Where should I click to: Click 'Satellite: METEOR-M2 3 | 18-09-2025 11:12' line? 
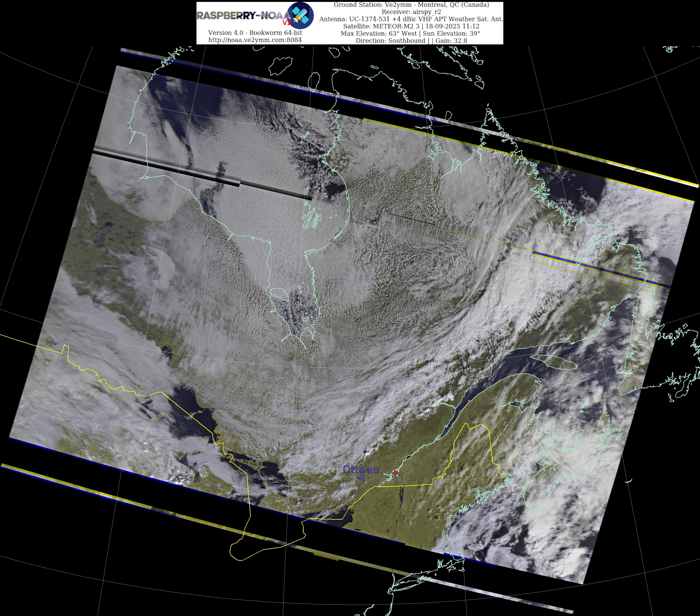411,26
